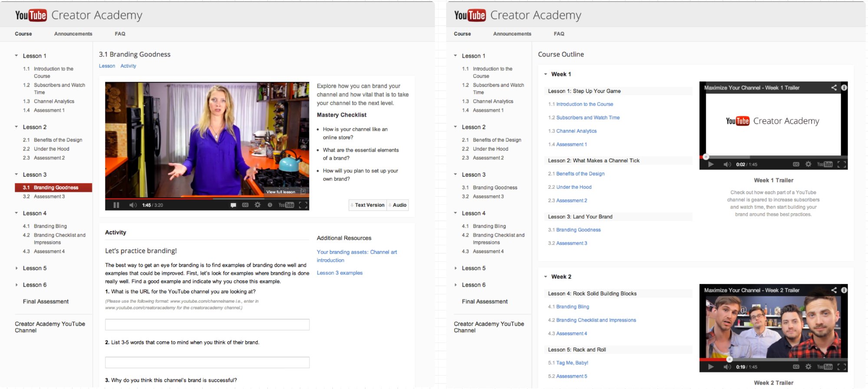
Task: Expand Lesson 5 in right window sidebar
Action: (x=456, y=268)
